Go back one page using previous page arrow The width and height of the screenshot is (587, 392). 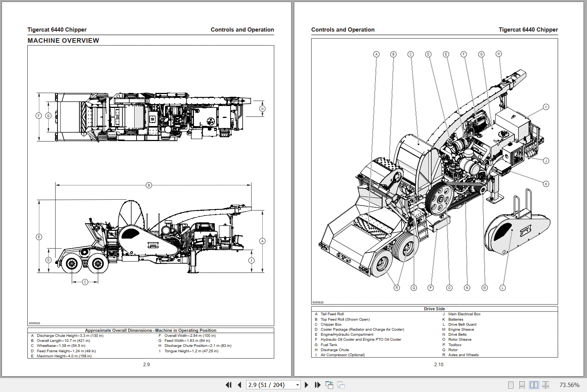click(239, 385)
